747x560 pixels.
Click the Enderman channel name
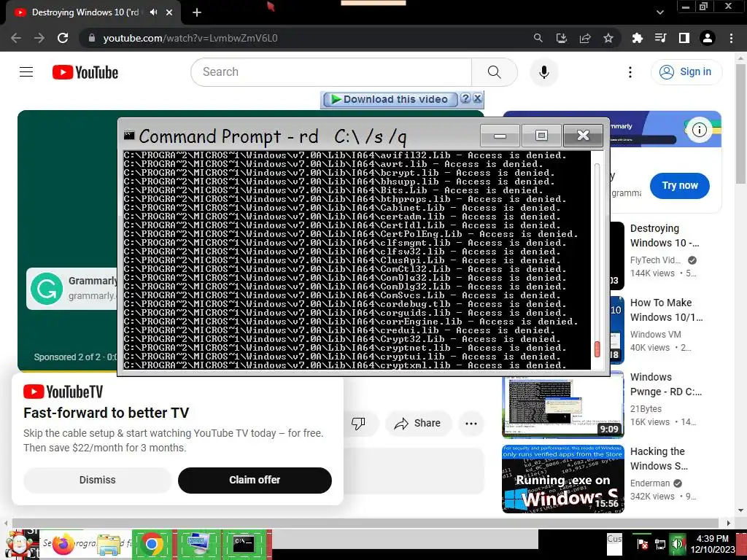tap(649, 483)
